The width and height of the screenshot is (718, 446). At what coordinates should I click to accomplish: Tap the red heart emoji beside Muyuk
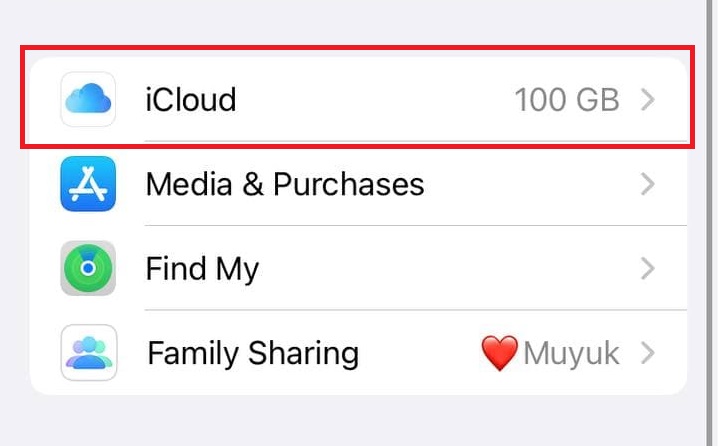500,353
